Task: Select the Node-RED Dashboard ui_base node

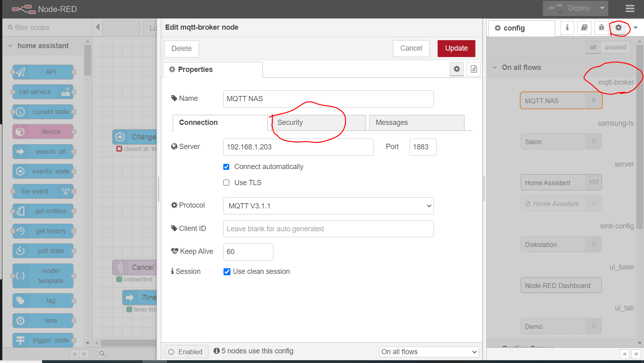Action: tap(561, 286)
